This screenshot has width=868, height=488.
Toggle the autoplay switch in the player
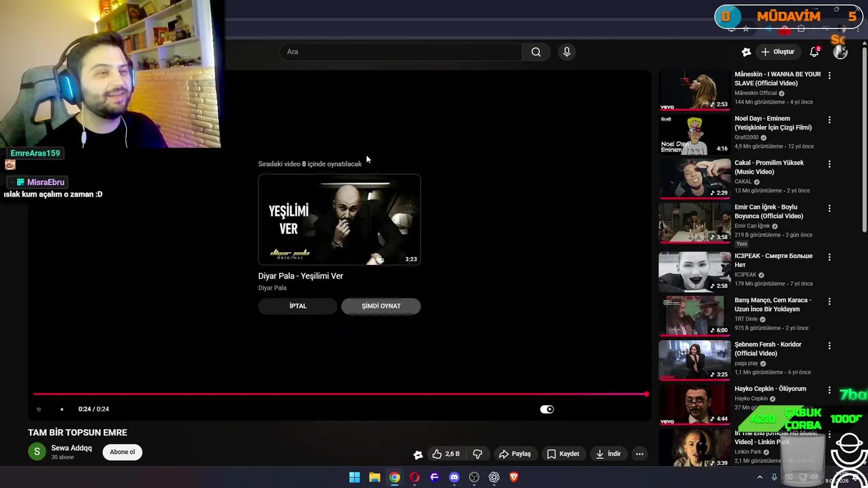pos(547,409)
